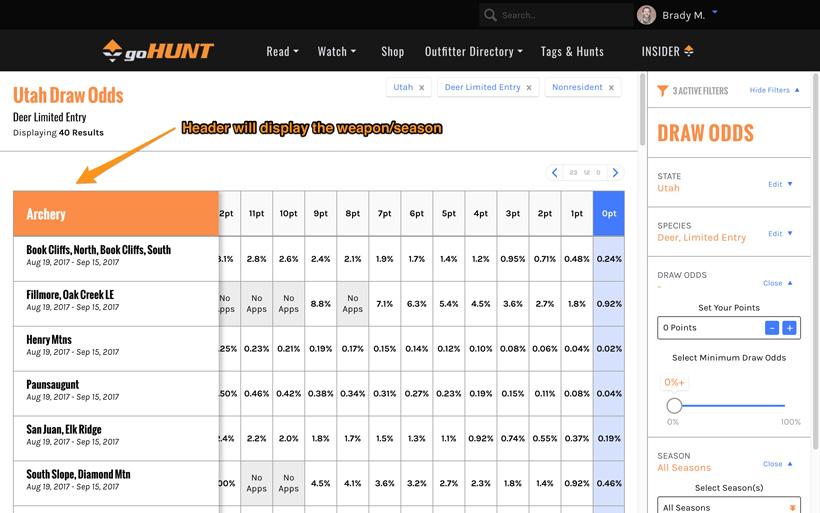Click South Slope 0pt value 0.46%
The width and height of the screenshot is (820, 513).
[x=609, y=484]
